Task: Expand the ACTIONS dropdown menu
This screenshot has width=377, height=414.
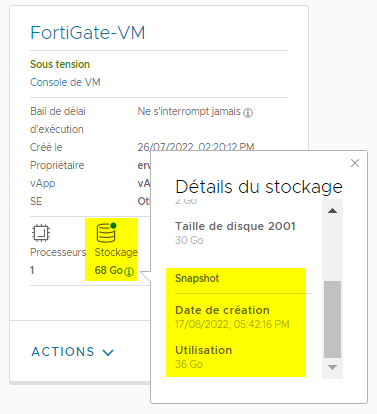Action: (73, 352)
